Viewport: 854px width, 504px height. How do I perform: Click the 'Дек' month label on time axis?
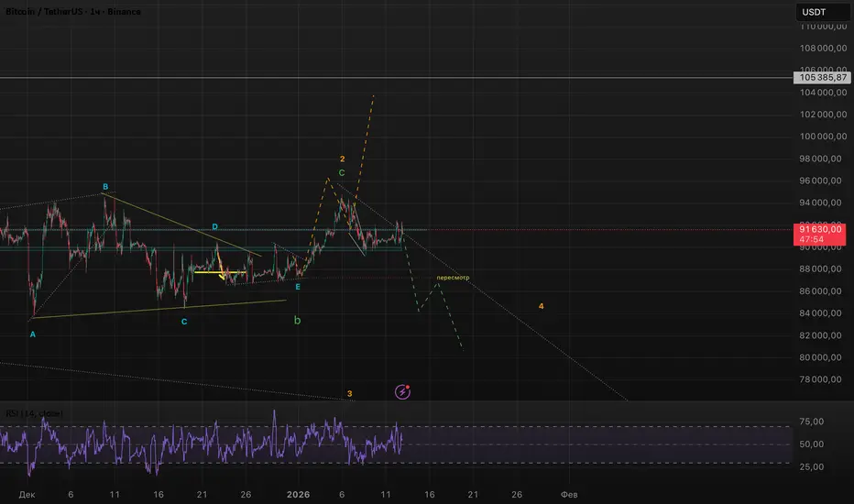tap(27, 494)
